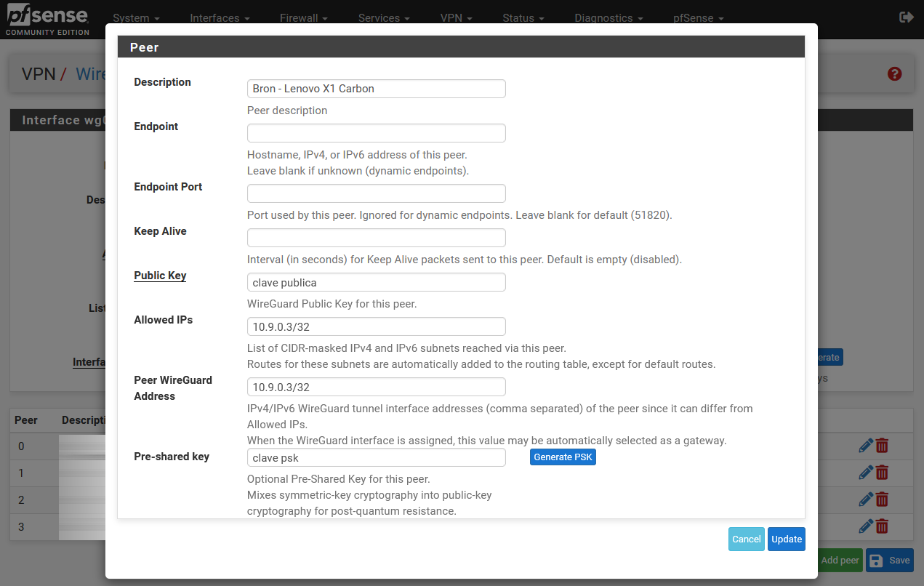Click the Allowed IPs text field
Image resolution: width=924 pixels, height=586 pixels.
tap(376, 326)
